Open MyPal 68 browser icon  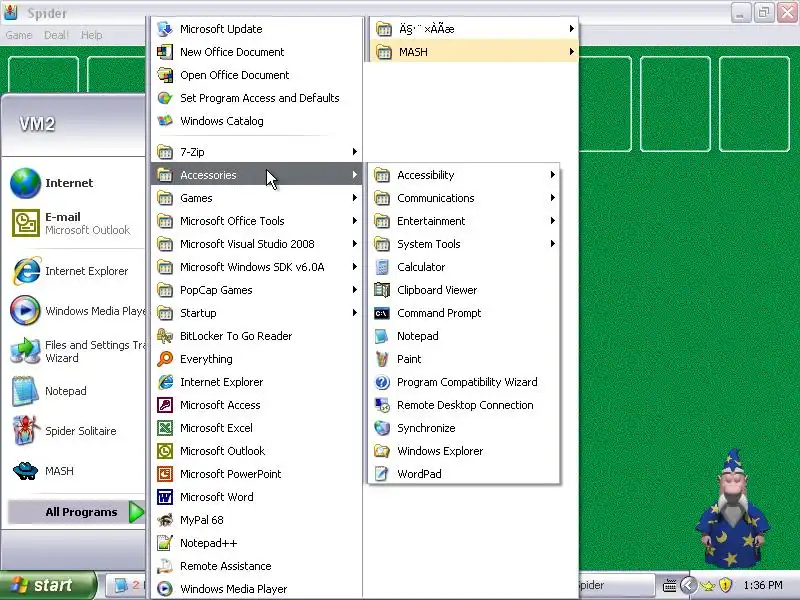pos(165,520)
